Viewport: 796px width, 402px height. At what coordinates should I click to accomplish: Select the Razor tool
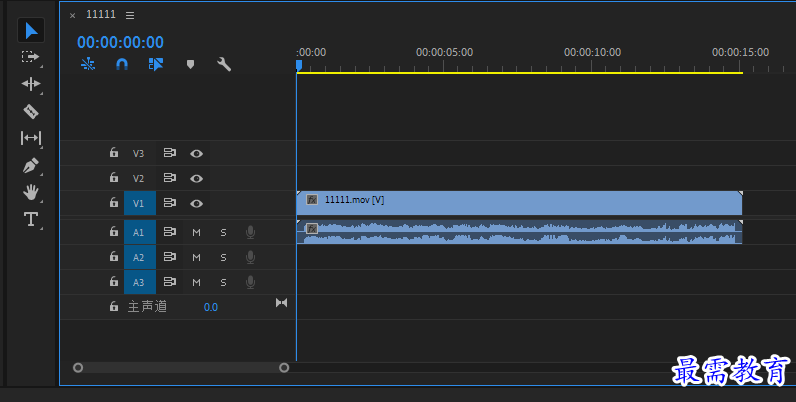31,111
